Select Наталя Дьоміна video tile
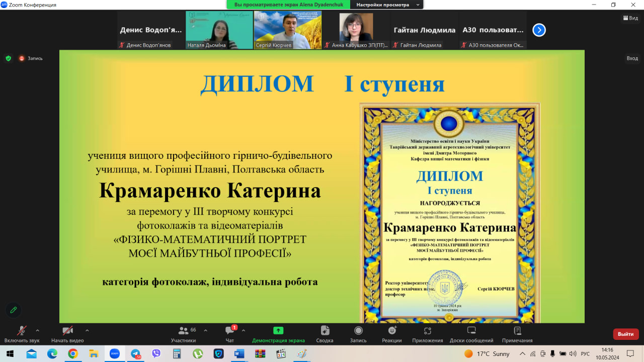 tap(219, 30)
